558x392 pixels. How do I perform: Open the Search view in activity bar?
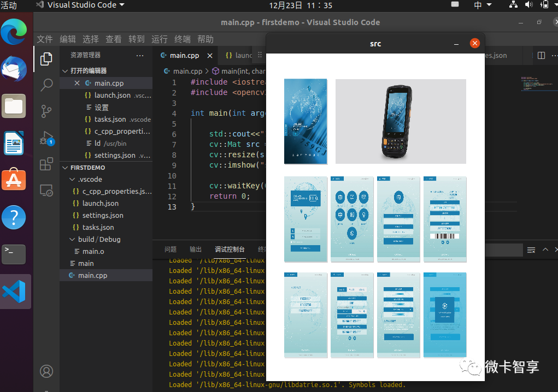pyautogui.click(x=46, y=85)
